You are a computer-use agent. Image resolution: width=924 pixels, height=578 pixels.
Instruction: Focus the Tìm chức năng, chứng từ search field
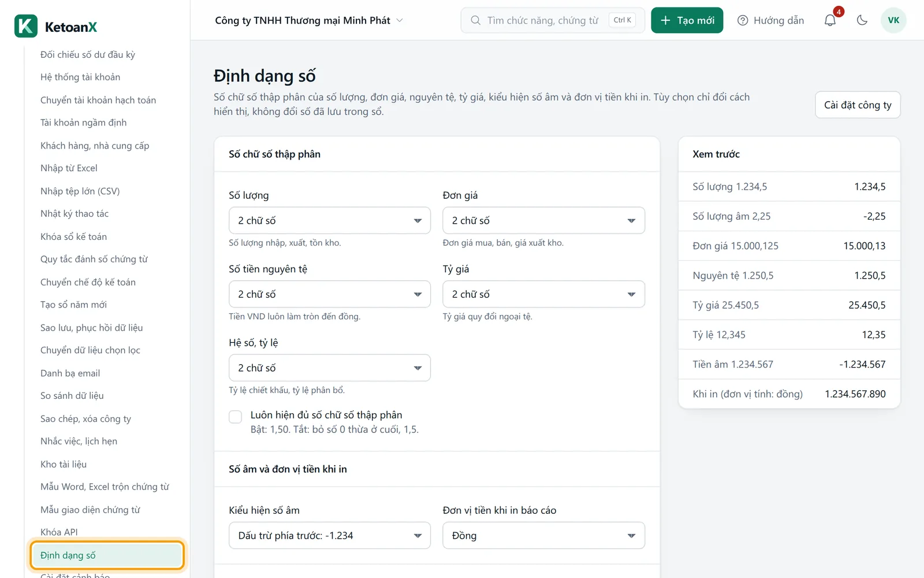tap(553, 20)
